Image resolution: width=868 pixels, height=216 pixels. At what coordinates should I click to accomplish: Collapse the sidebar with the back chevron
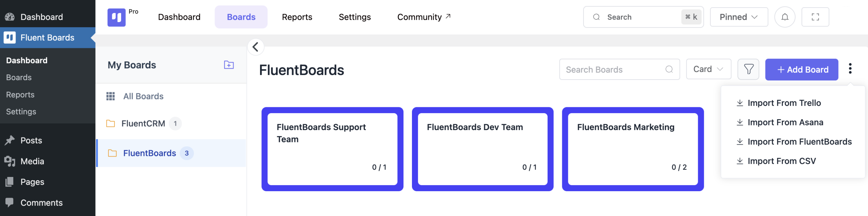tap(256, 47)
